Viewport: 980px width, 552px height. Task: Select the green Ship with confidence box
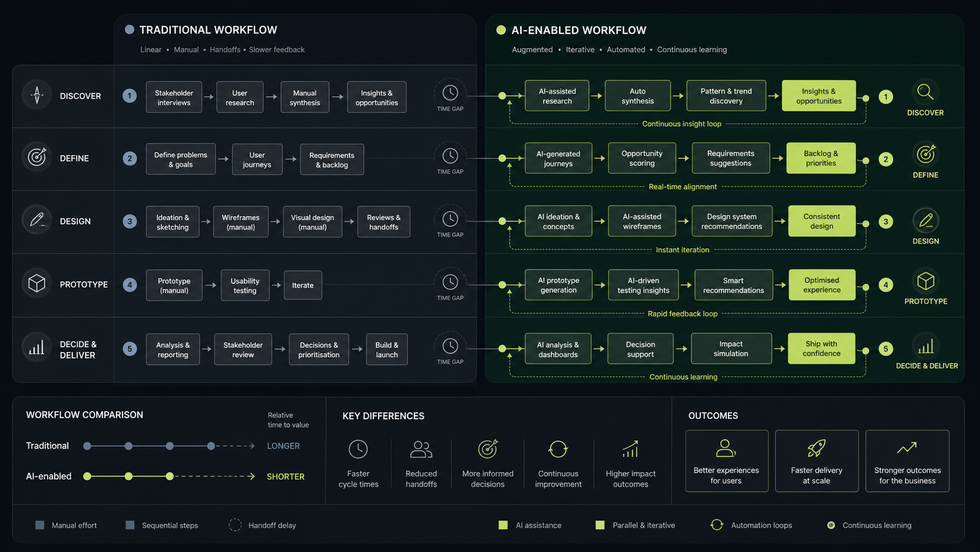[822, 348]
